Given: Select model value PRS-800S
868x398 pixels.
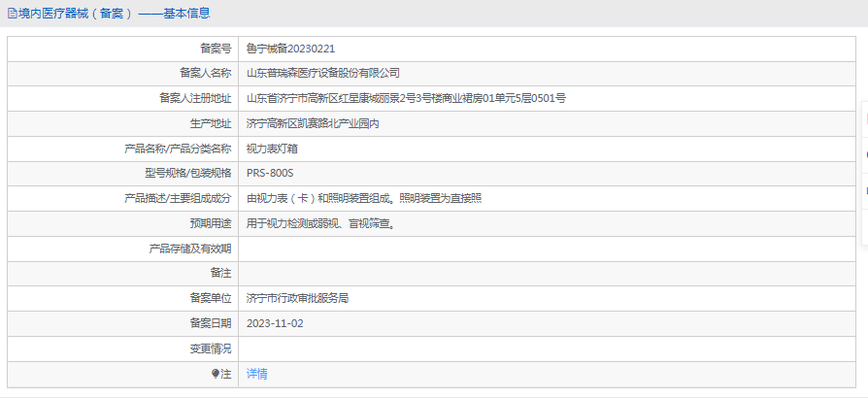Looking at the screenshot, I should [270, 173].
